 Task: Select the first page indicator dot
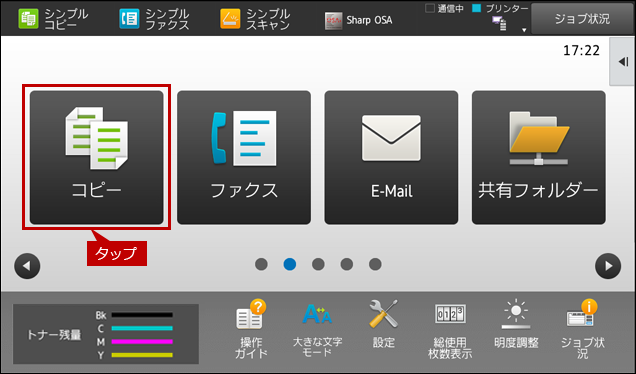pos(261,264)
